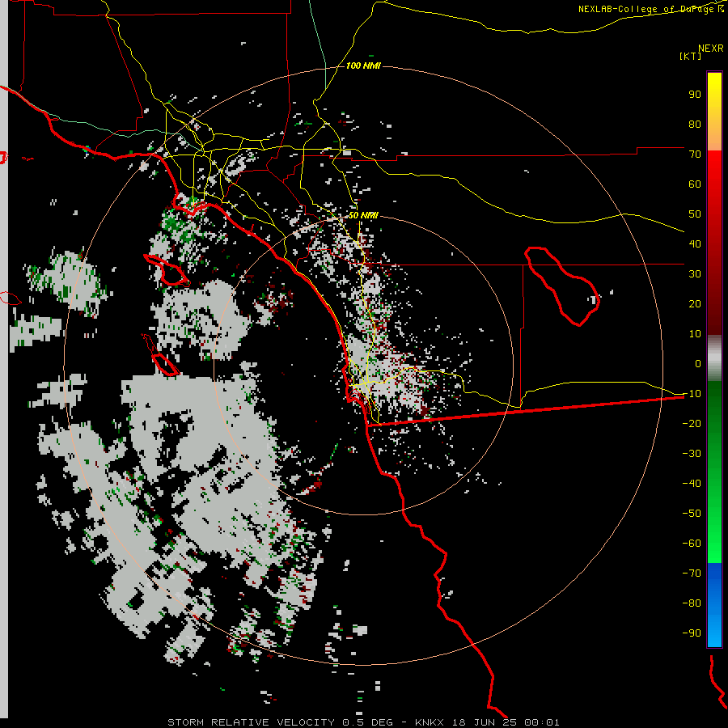Click the Storm Relative Velocity caption text

(x=363, y=722)
